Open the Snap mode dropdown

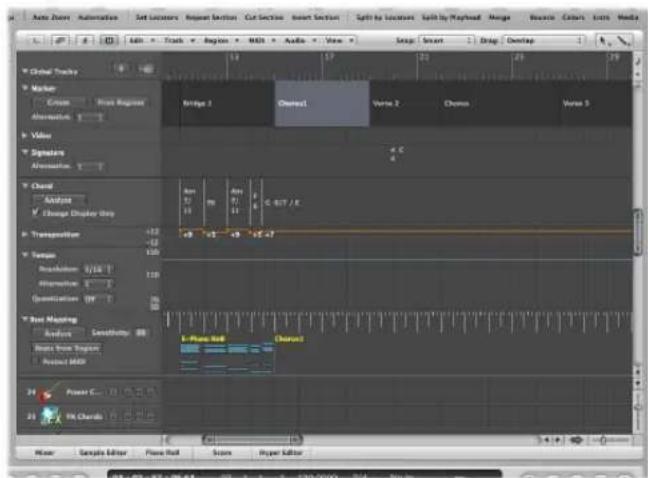click(x=446, y=40)
